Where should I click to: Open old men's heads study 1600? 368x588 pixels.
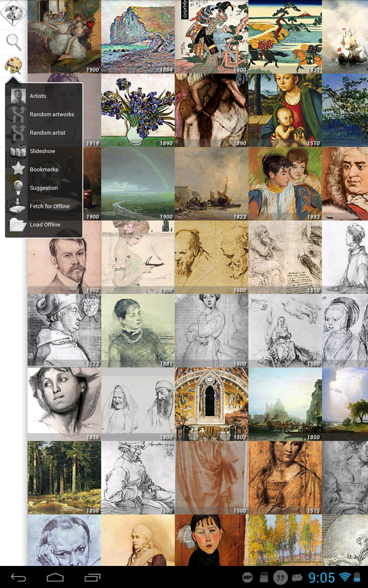212,257
